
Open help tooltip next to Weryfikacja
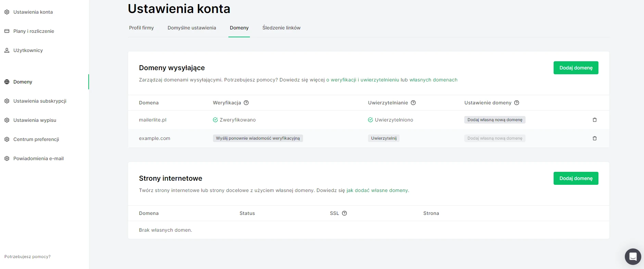coord(246,103)
